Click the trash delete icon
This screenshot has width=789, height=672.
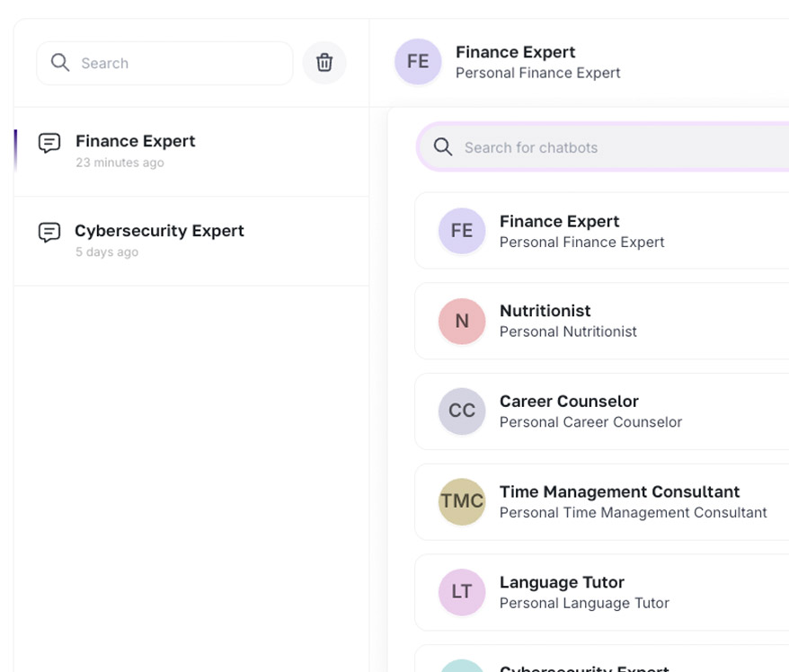[324, 63]
